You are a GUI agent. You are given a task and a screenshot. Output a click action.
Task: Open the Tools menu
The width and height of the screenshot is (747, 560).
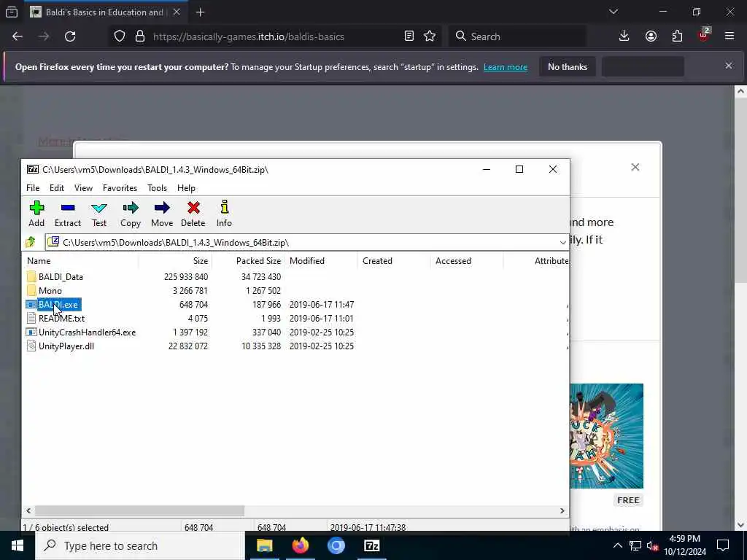tap(158, 188)
